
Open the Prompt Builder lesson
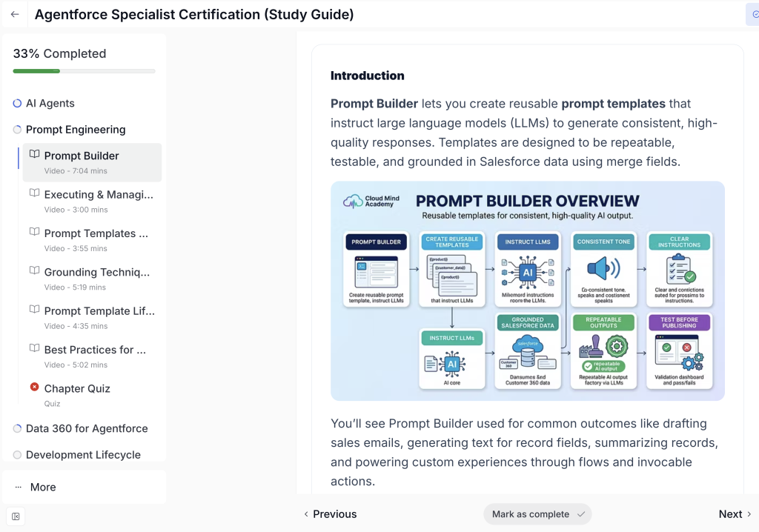coord(92,162)
